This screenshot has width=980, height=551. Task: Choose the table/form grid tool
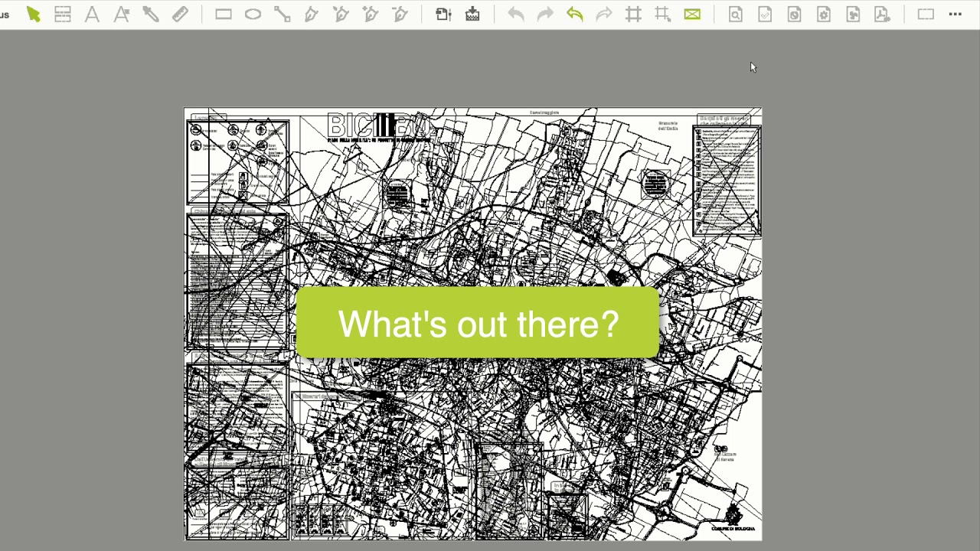pyautogui.click(x=63, y=15)
